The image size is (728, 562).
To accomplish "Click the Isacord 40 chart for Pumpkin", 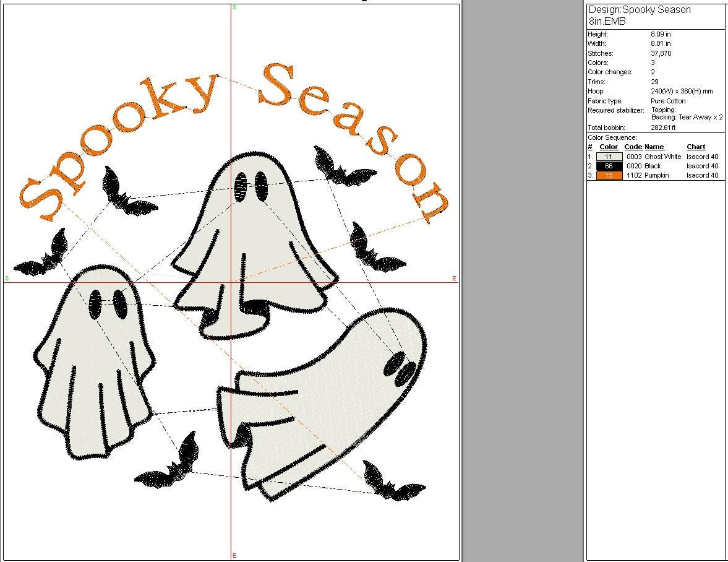I will [702, 175].
